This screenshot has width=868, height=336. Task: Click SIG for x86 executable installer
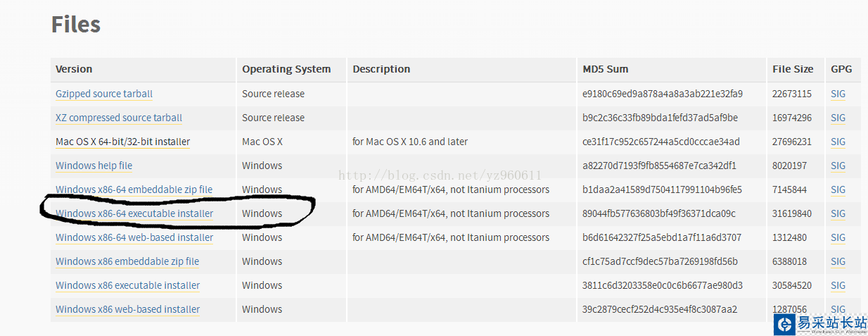[838, 285]
